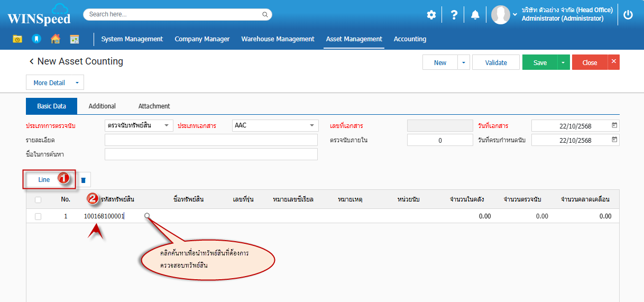Go back using the arrow beside the title
644x302 pixels.
[x=31, y=61]
